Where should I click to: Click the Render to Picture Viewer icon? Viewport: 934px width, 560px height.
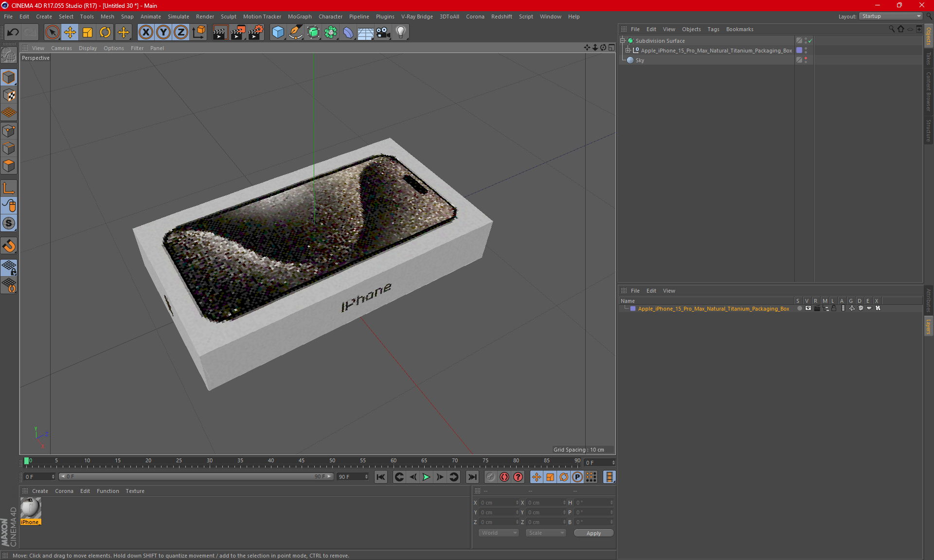[238, 33]
